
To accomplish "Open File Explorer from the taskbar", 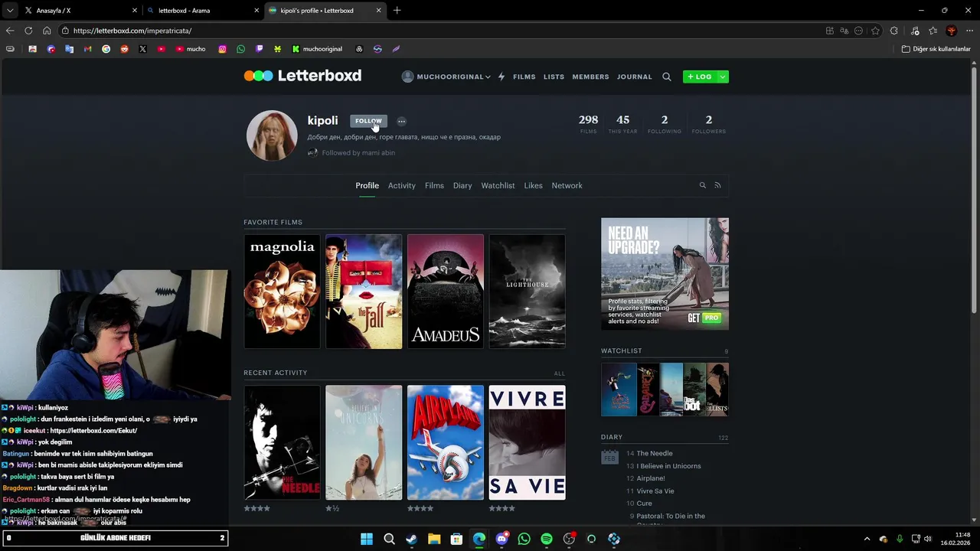I will click(434, 539).
